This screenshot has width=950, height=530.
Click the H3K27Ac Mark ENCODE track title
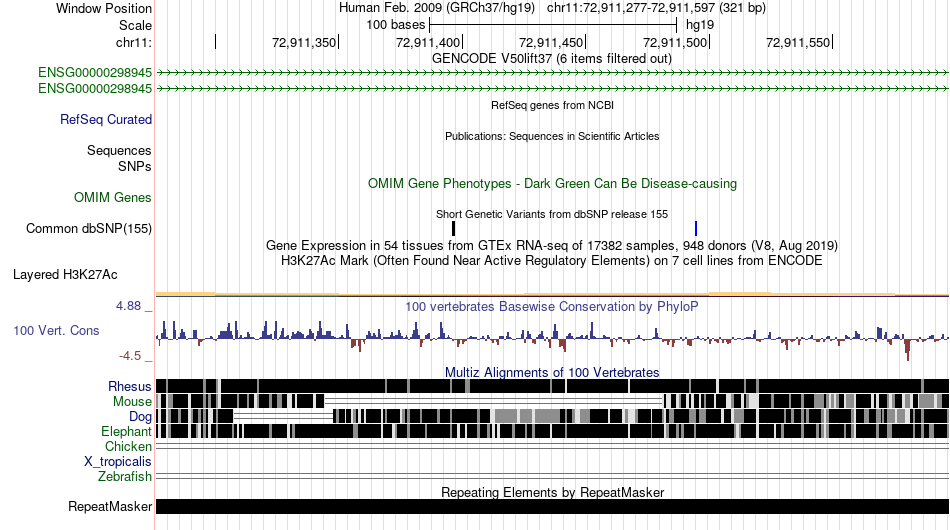(552, 260)
